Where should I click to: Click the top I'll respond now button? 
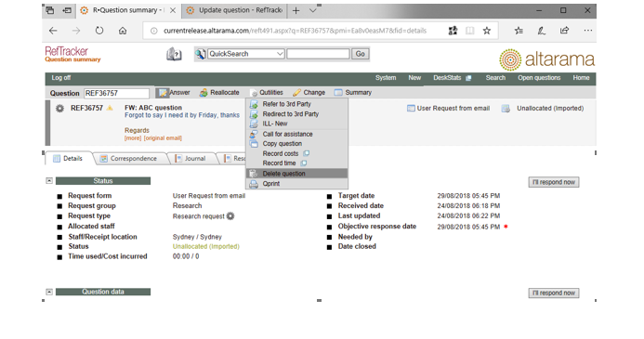(554, 182)
